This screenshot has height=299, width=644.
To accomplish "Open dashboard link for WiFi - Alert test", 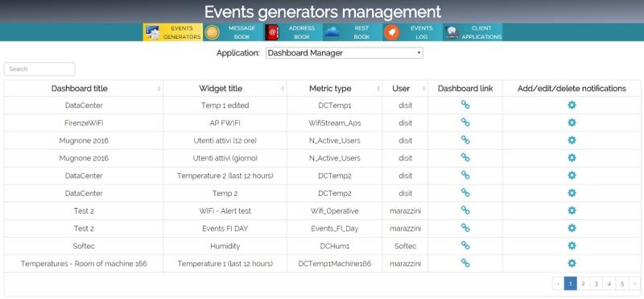I will 465,210.
